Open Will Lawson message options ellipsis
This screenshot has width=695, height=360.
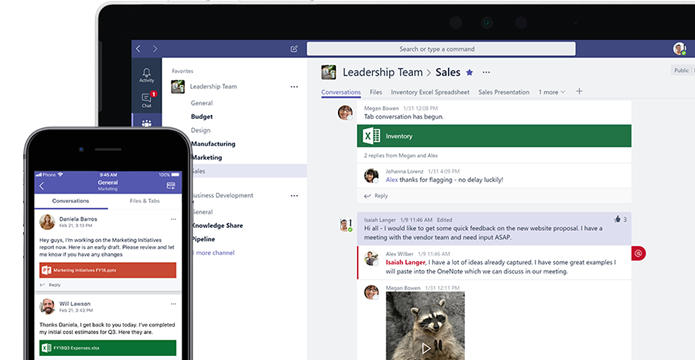pos(173,304)
